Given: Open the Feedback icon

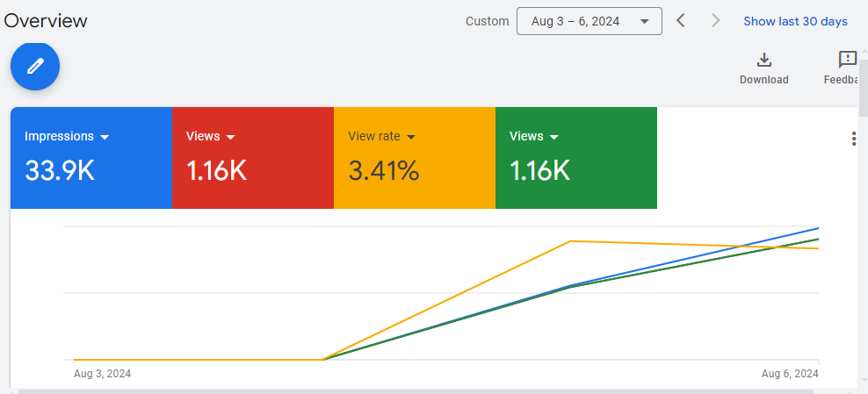Looking at the screenshot, I should (847, 60).
